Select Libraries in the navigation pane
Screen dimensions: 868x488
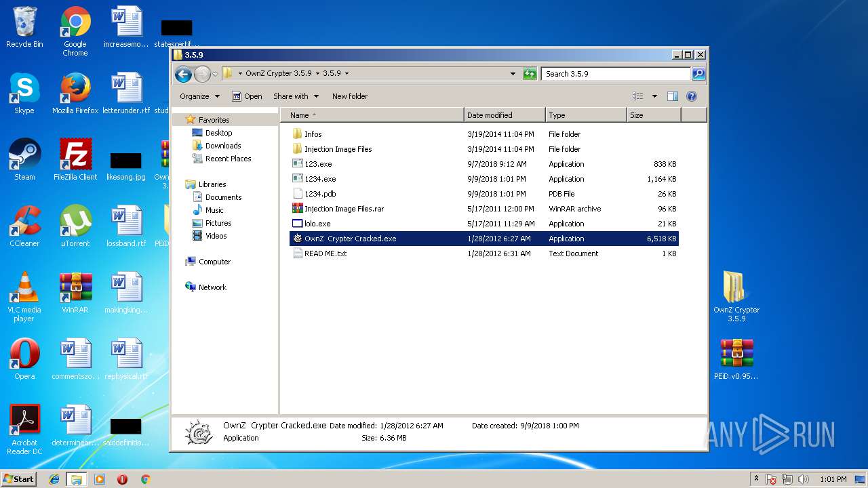tap(212, 184)
